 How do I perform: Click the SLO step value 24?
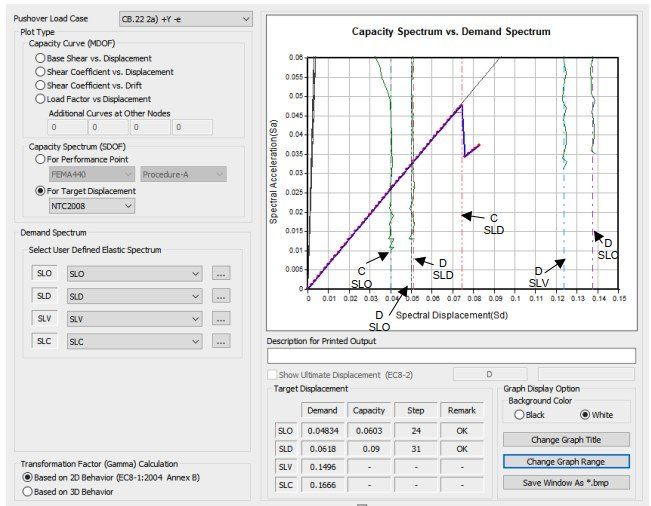click(416, 431)
